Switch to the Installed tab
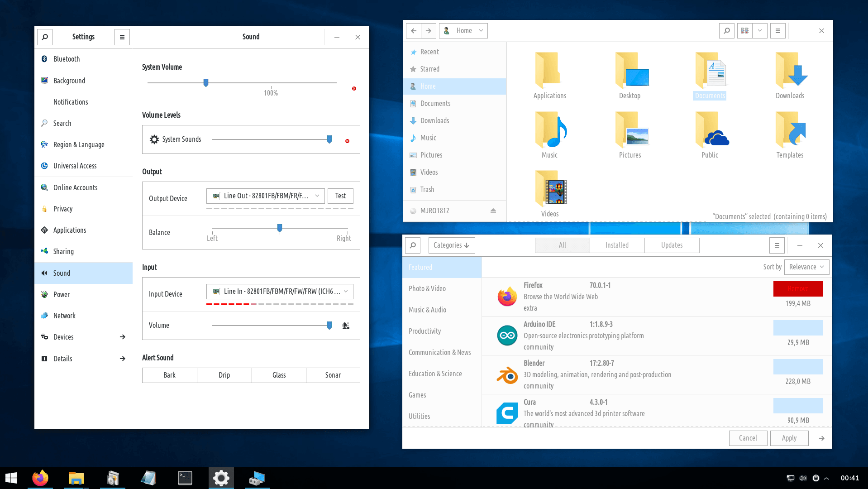 point(617,245)
